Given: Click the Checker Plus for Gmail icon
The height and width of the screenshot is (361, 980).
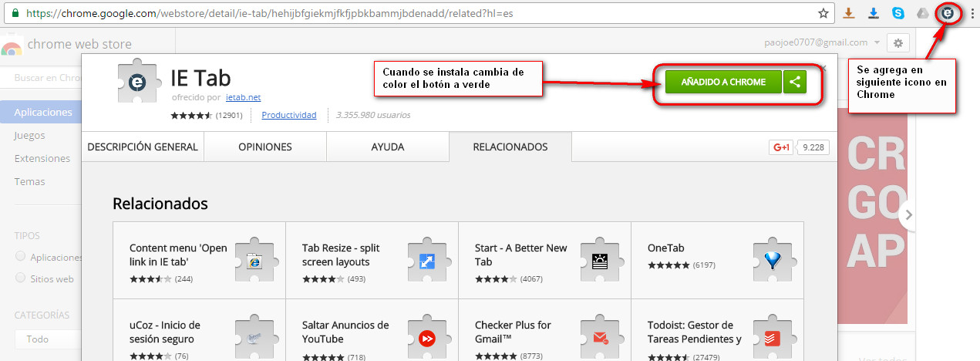Looking at the screenshot, I should tap(600, 338).
